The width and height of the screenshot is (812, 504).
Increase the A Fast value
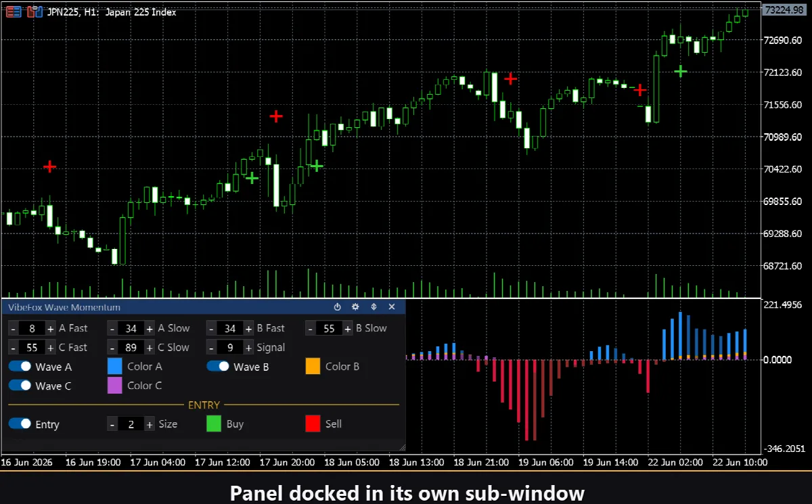pyautogui.click(x=50, y=328)
